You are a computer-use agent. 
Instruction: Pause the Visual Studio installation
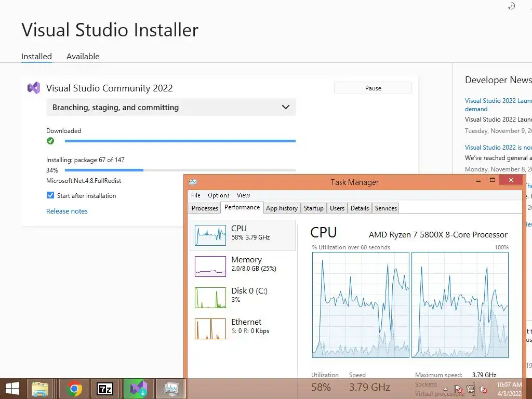pos(373,88)
